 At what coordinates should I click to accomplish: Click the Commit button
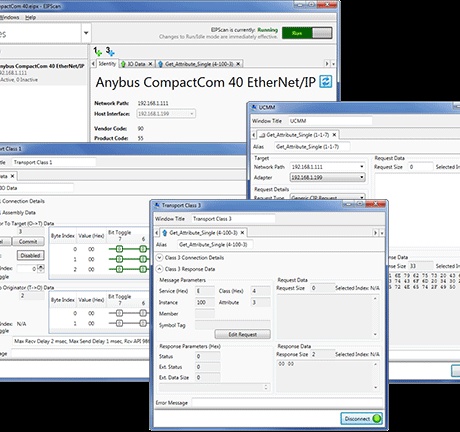click(28, 241)
